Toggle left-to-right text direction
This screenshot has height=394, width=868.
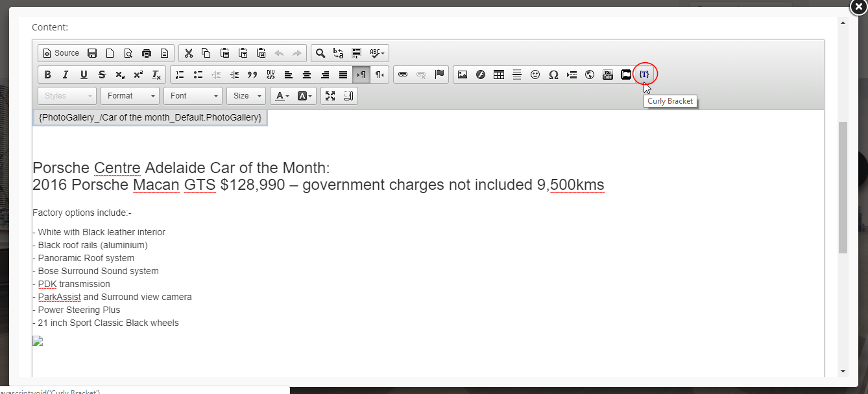[361, 75]
